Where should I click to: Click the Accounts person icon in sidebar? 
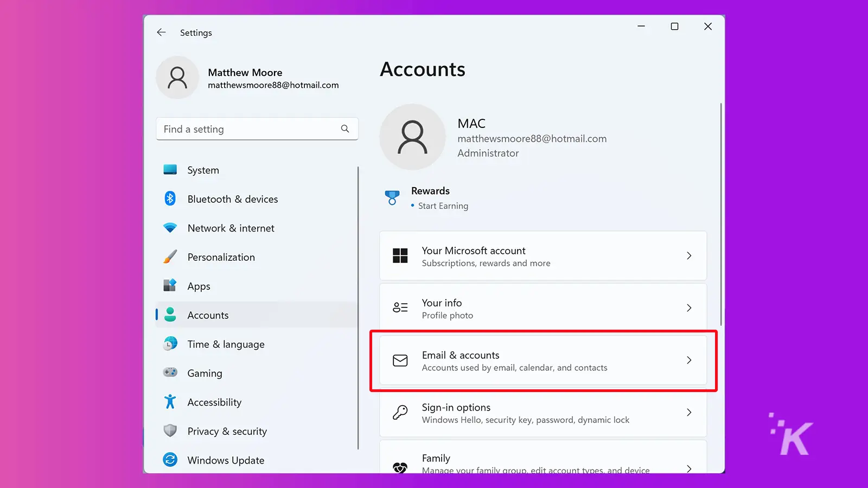click(x=170, y=314)
